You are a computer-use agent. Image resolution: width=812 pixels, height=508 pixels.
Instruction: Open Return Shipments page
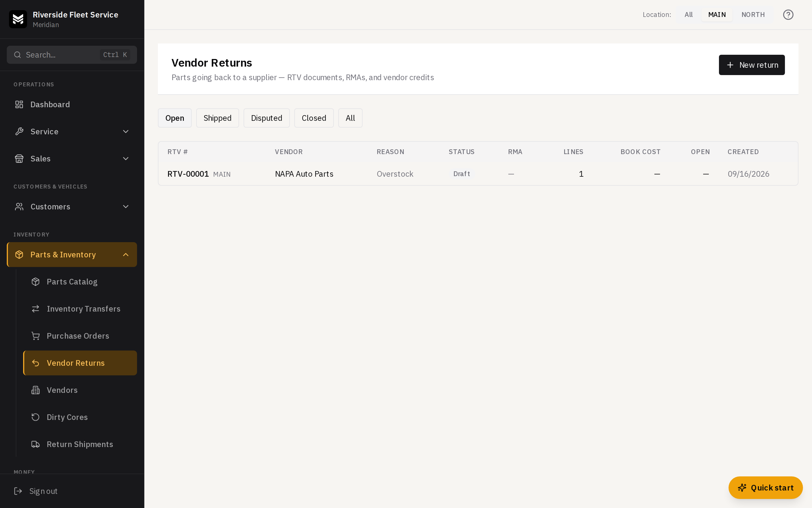click(80, 444)
